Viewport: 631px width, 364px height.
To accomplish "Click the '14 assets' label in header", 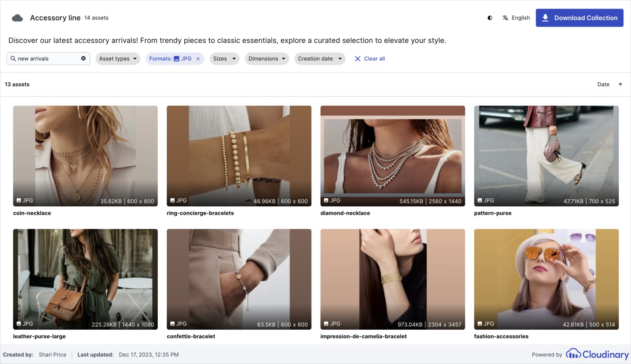I will pyautogui.click(x=96, y=18).
